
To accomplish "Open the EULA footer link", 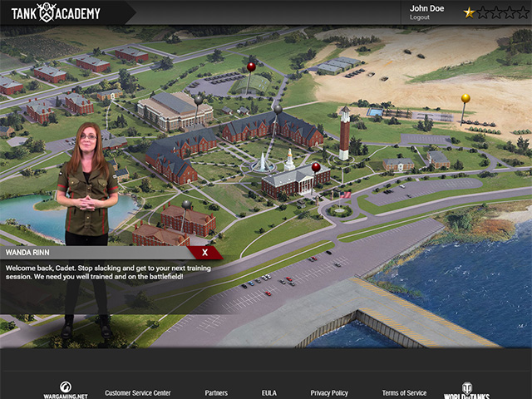I will point(269,392).
